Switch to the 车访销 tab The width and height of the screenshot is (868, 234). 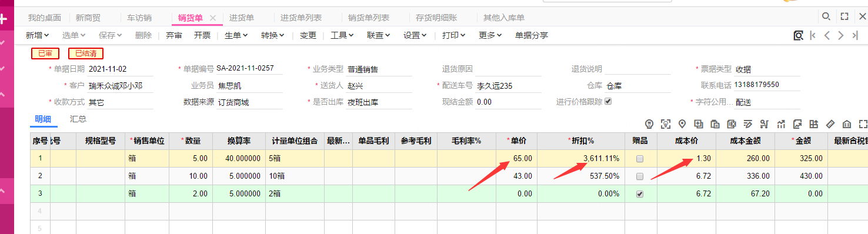[x=139, y=18]
